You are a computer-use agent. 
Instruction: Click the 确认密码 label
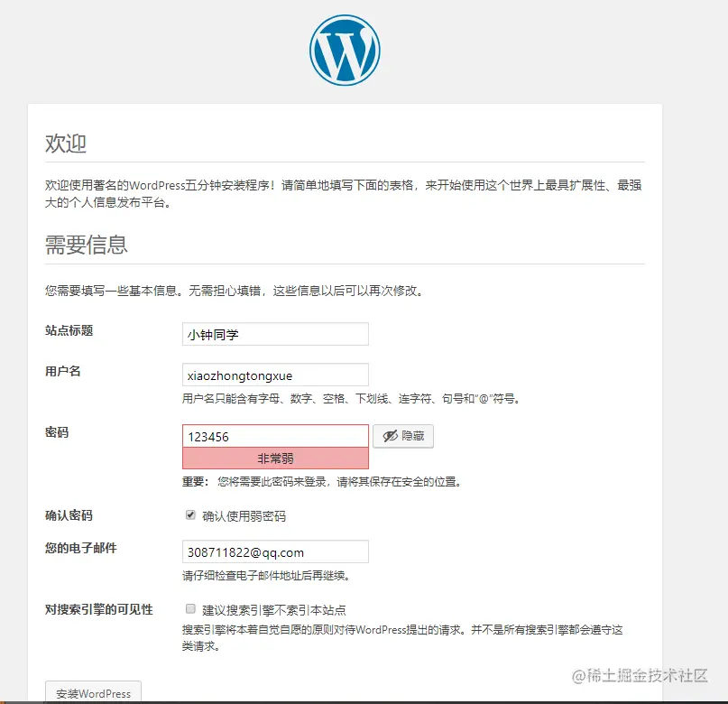pos(69,515)
